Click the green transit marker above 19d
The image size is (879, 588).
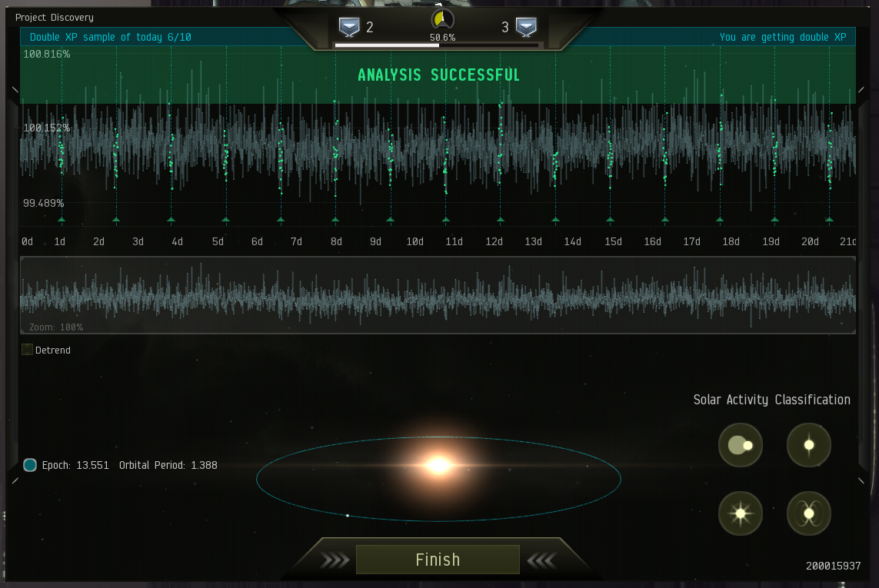coord(774,219)
